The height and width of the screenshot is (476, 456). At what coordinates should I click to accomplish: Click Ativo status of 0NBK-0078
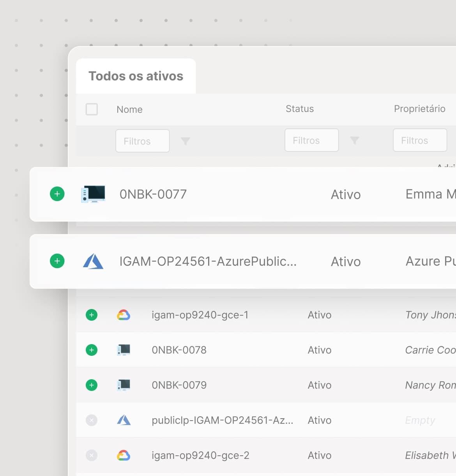coord(320,350)
